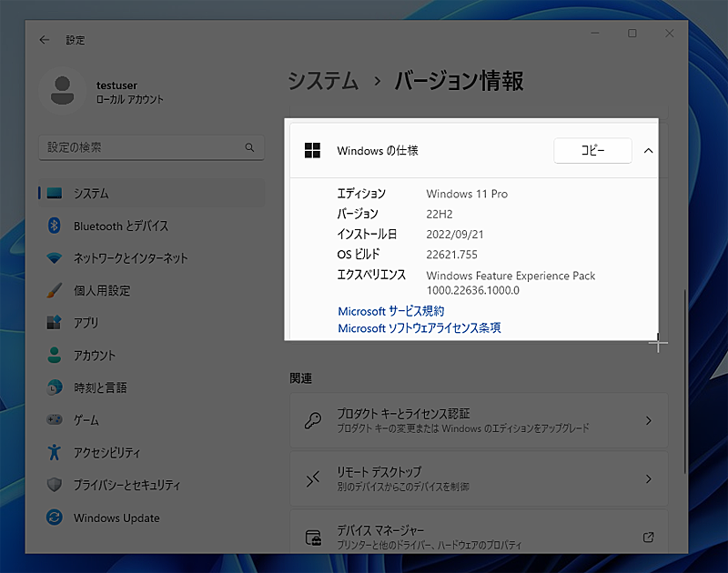Open Bluetooth とデバイス via its Bluetooth icon

click(56, 226)
